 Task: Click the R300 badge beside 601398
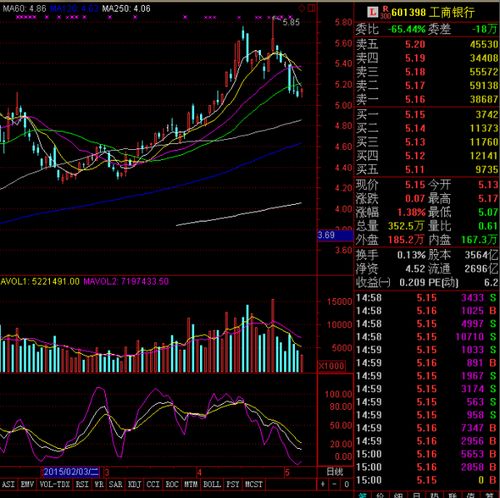[385, 12]
